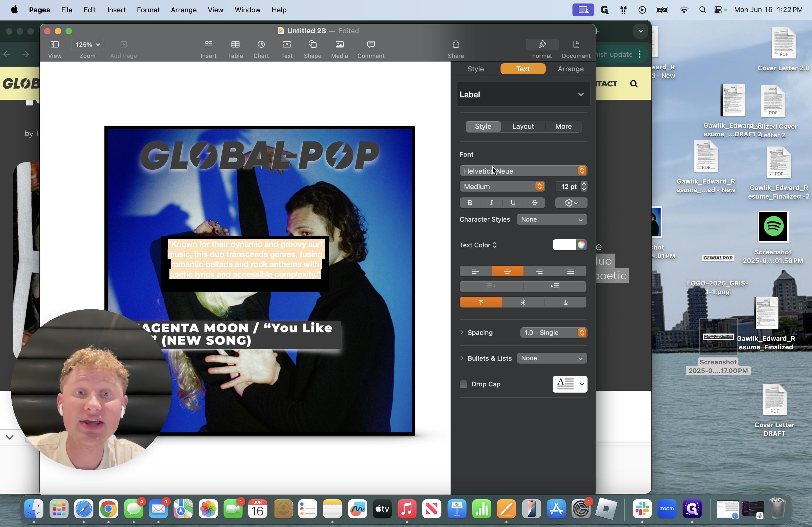Viewport: 812px width, 527px height.
Task: Center-align the selected text
Action: click(507, 271)
